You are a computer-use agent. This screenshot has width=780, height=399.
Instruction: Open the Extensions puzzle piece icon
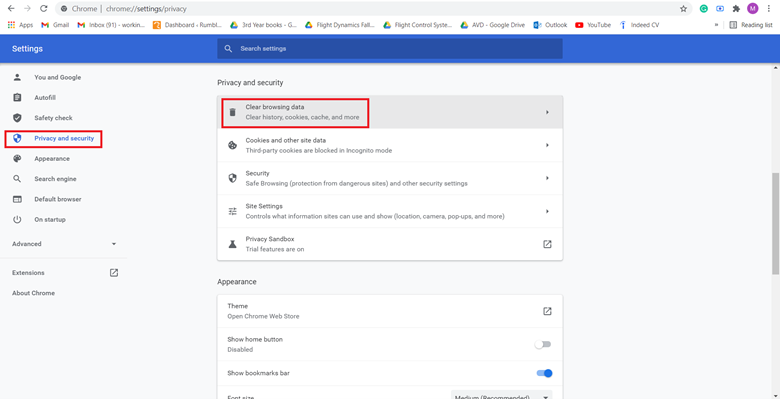click(737, 8)
